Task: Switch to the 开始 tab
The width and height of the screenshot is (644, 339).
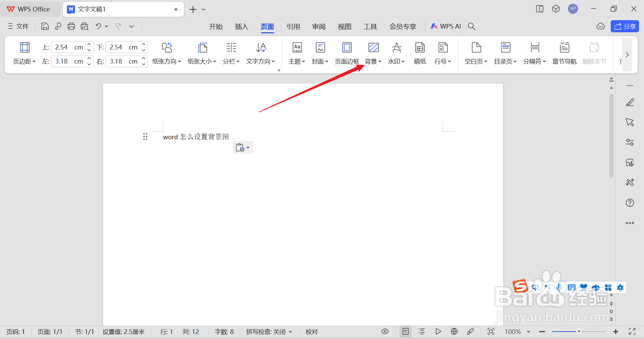Action: (x=216, y=27)
